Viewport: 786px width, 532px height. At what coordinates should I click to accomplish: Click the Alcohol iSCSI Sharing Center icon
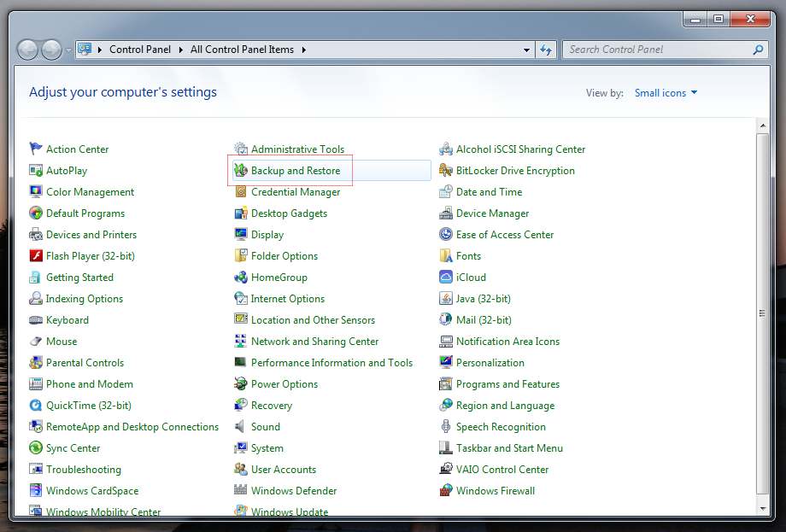[446, 149]
